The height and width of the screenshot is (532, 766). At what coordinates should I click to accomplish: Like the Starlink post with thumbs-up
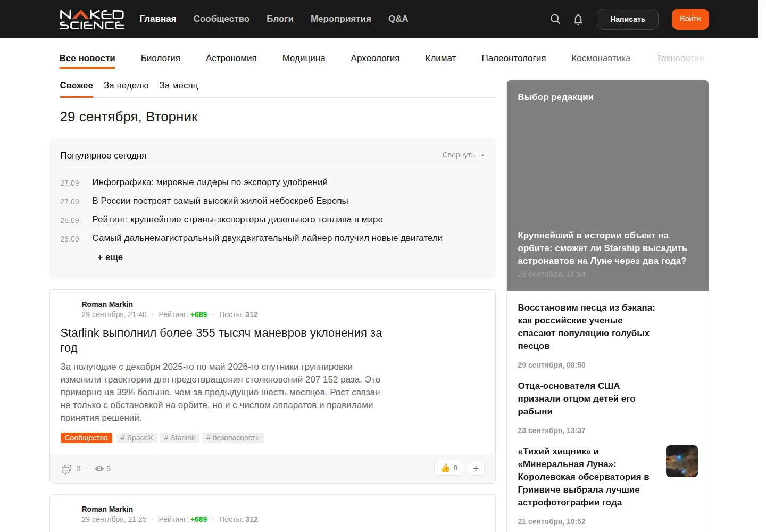[449, 468]
